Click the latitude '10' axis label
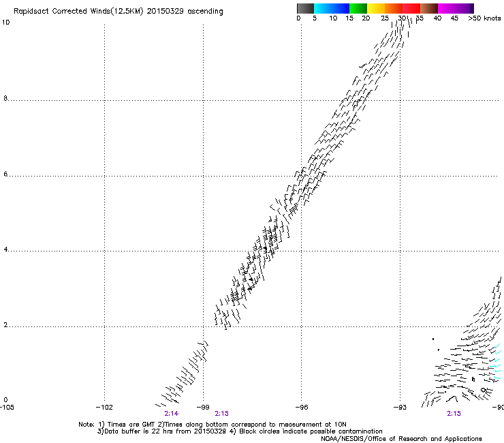 point(5,22)
